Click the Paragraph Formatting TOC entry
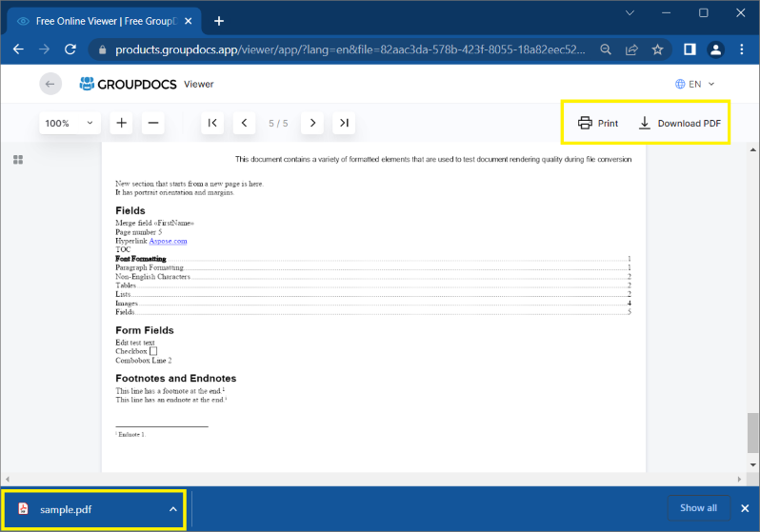 373,267
